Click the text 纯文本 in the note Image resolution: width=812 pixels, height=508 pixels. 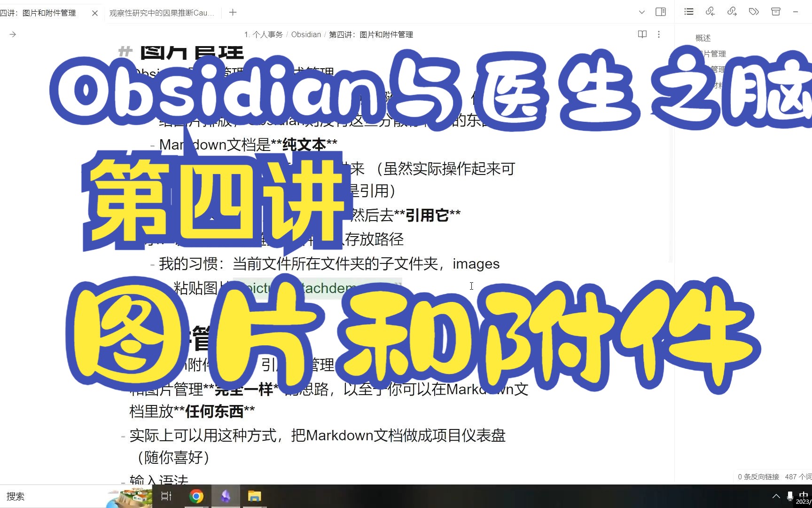[x=304, y=144]
